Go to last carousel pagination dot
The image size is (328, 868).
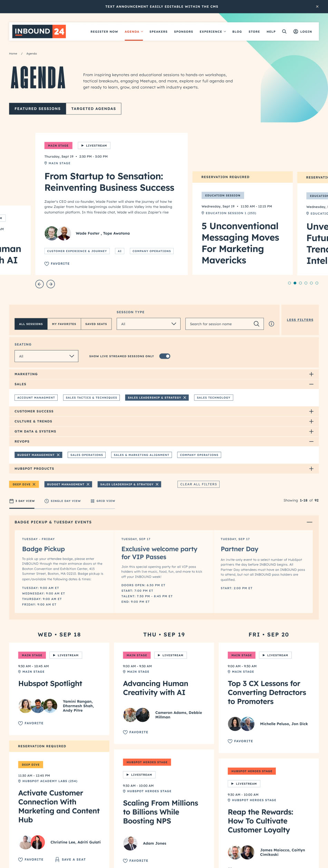317,283
